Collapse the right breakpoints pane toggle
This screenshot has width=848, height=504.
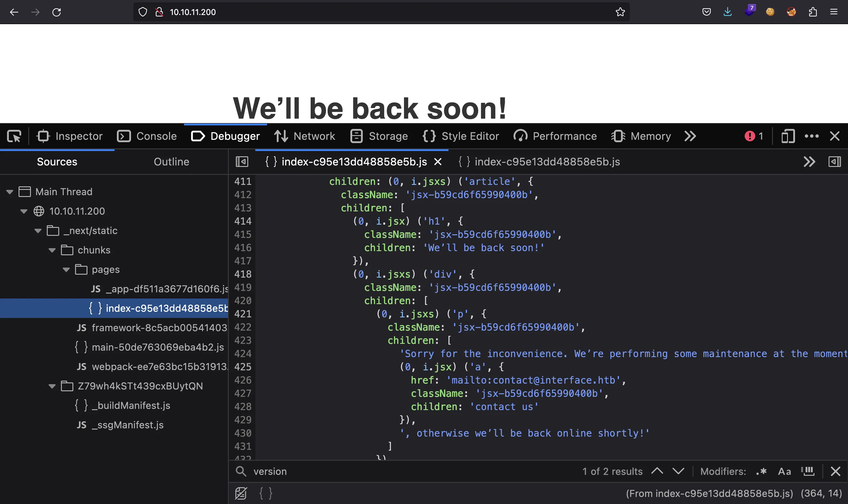click(x=834, y=162)
